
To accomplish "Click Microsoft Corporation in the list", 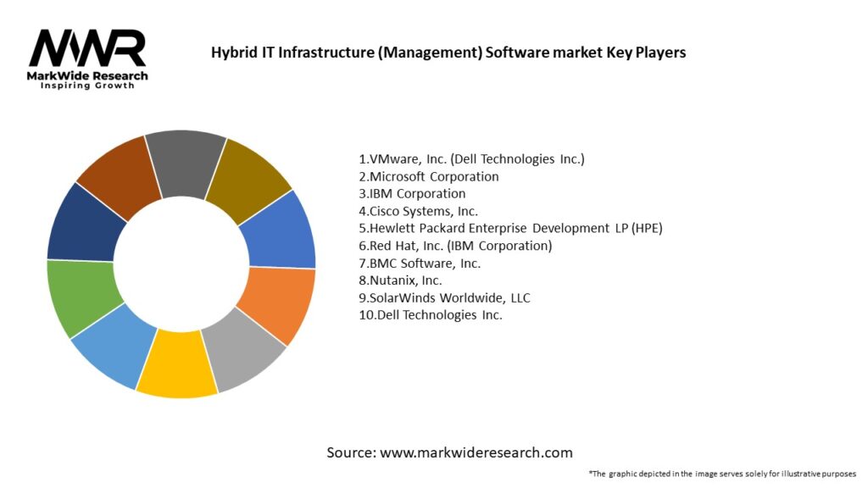I will (x=429, y=176).
